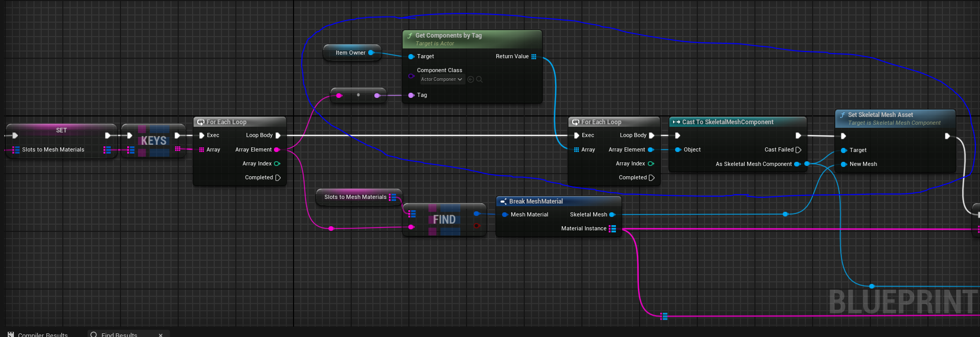
Task: Select the second For Each Loop node header
Action: [614, 122]
